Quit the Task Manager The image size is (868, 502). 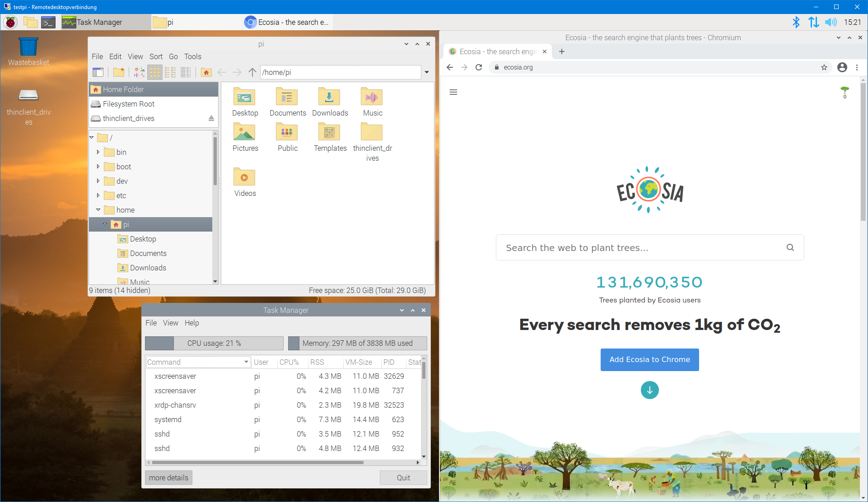click(x=403, y=478)
